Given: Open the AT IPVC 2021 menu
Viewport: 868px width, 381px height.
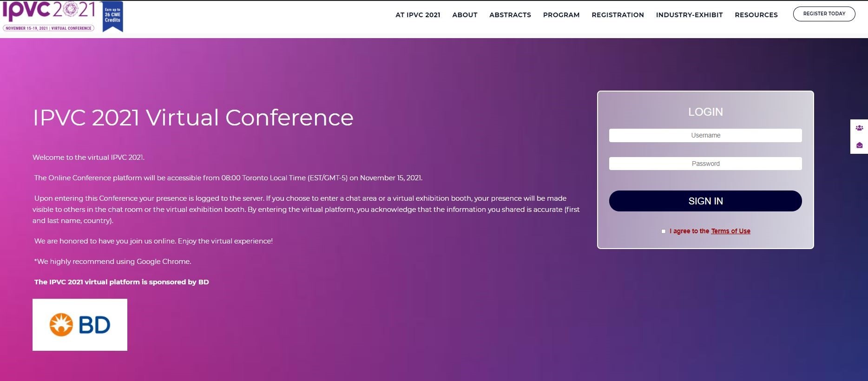Looking at the screenshot, I should tap(418, 15).
